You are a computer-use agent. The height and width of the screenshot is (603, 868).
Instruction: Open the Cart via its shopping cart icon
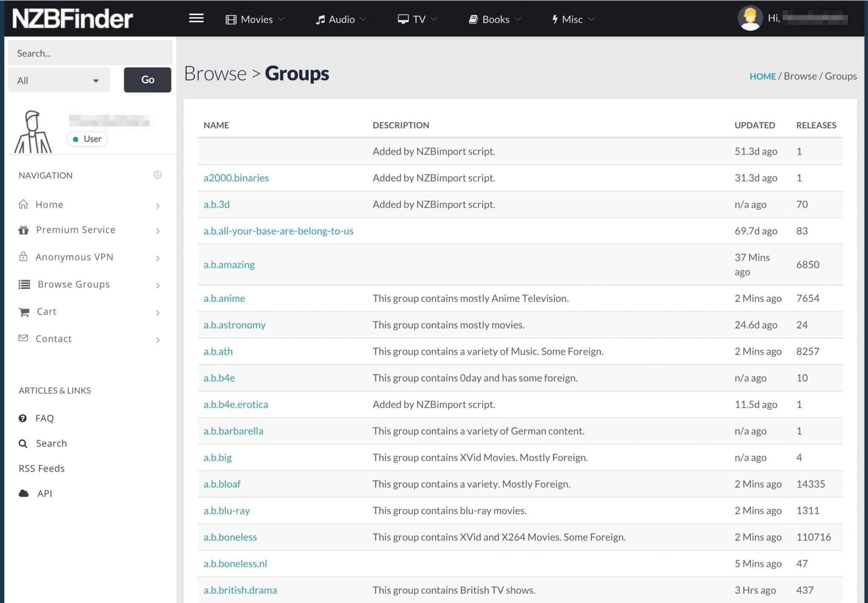[24, 312]
